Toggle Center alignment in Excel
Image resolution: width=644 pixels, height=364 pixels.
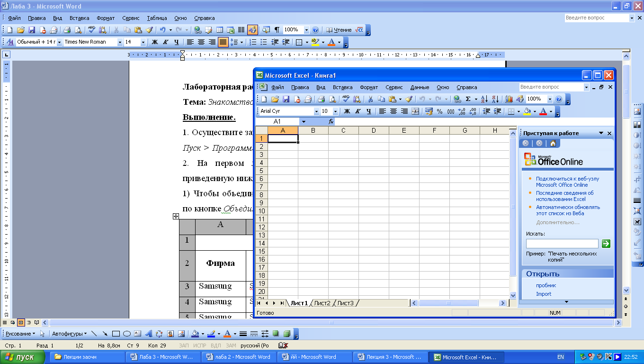pos(394,111)
